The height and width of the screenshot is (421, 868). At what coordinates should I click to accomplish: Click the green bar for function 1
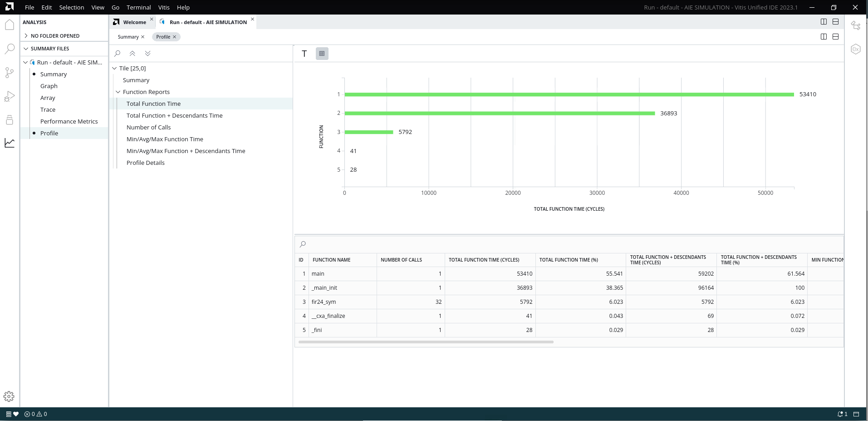569,94
